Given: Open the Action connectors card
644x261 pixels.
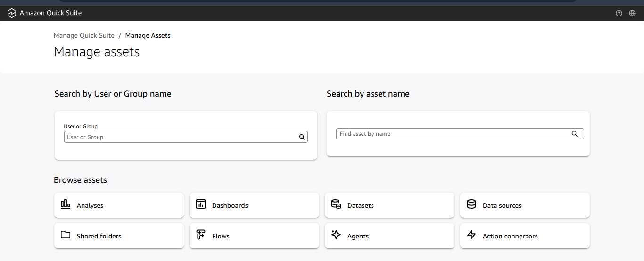Looking at the screenshot, I should 525,236.
